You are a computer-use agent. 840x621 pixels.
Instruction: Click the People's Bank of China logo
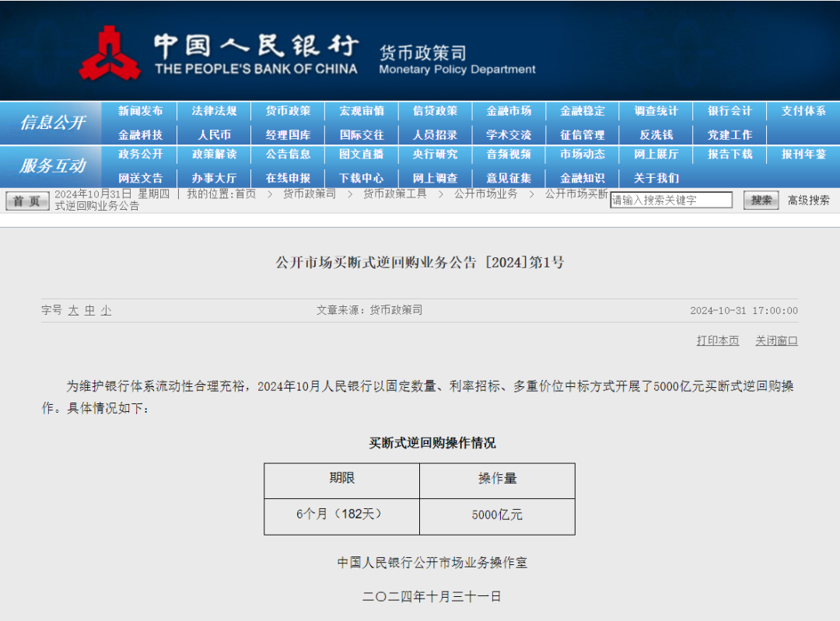(x=109, y=53)
